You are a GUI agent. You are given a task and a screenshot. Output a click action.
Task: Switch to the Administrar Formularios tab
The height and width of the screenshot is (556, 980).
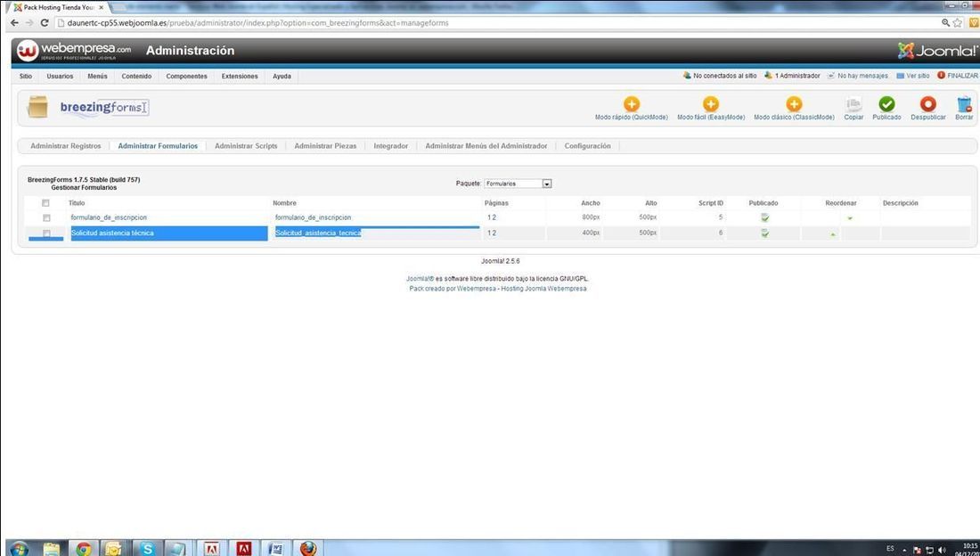158,146
